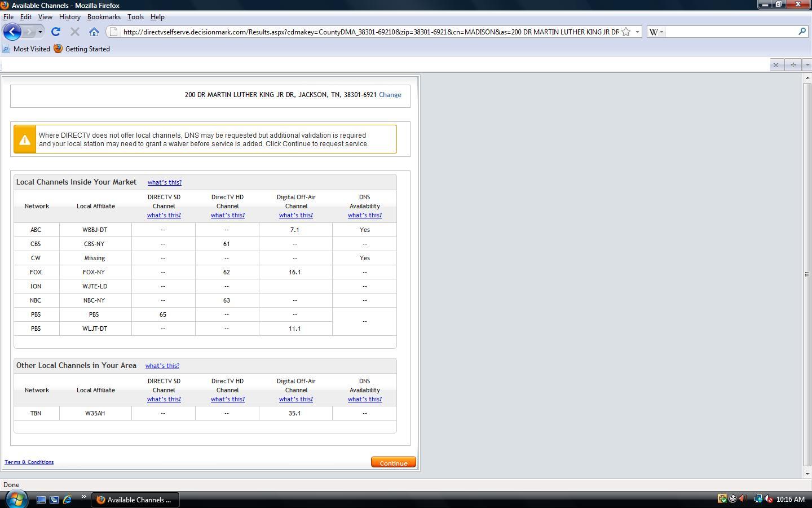Select the WBBJ-DT affiliate cell
The height and width of the screenshot is (508, 812).
[x=95, y=230]
